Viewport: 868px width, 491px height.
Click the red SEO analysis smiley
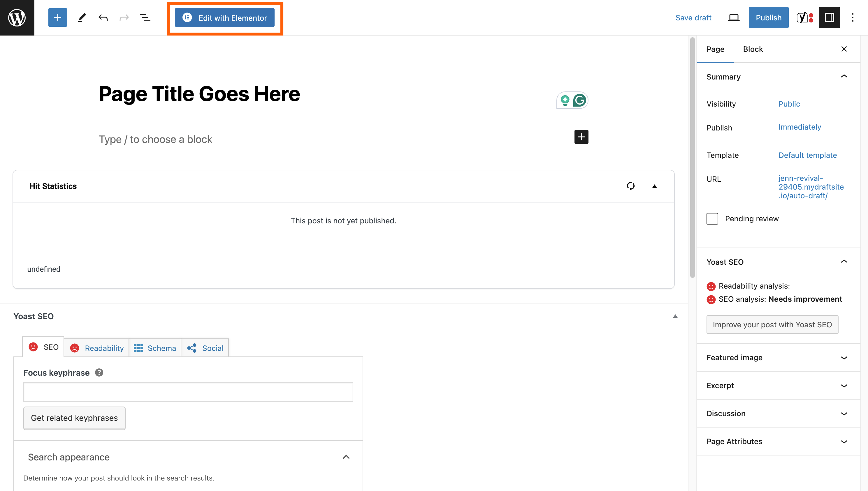[x=711, y=299]
